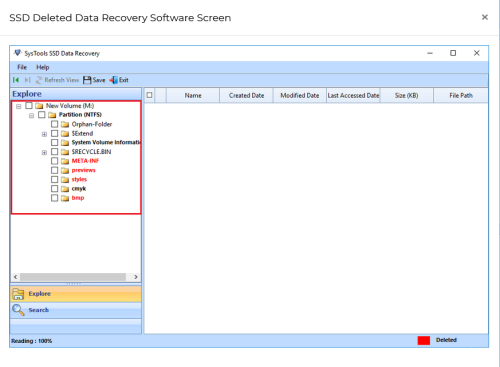Switch to the Explore pane tab

pyautogui.click(x=76, y=294)
